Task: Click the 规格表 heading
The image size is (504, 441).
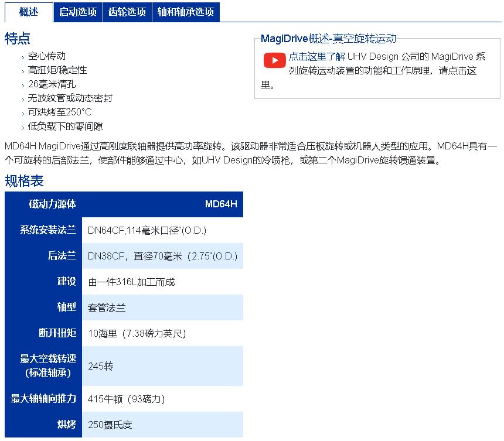Action: [x=24, y=181]
